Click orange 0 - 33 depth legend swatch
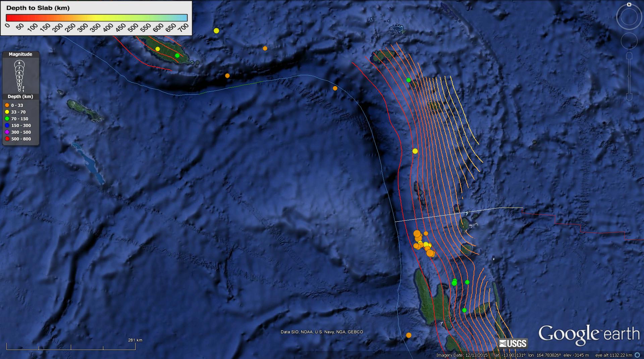 click(x=7, y=105)
